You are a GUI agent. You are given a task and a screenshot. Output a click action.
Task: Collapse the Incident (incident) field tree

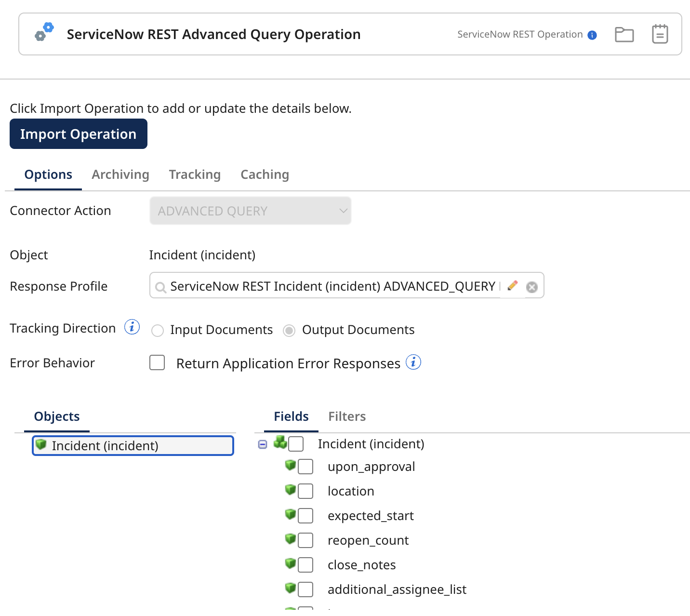tap(262, 444)
